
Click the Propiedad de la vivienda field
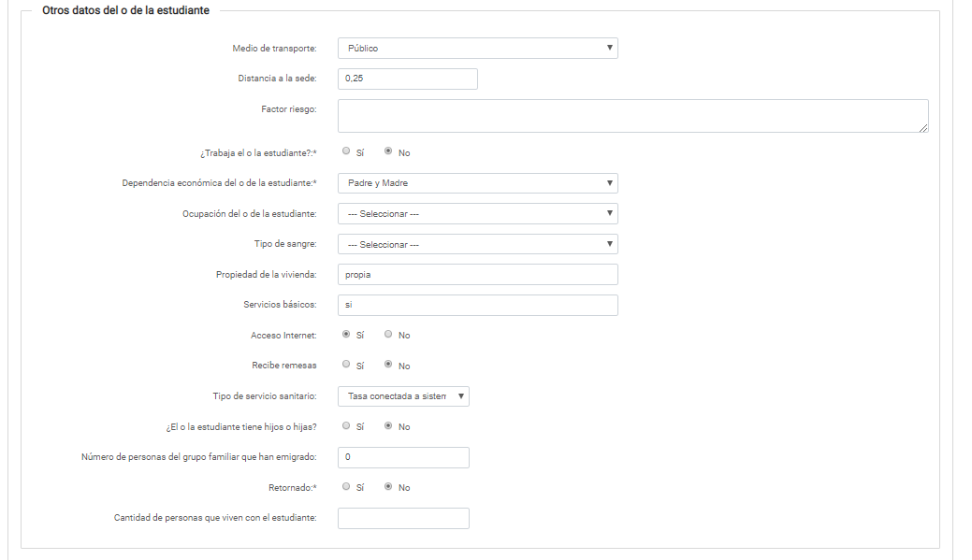point(477,274)
